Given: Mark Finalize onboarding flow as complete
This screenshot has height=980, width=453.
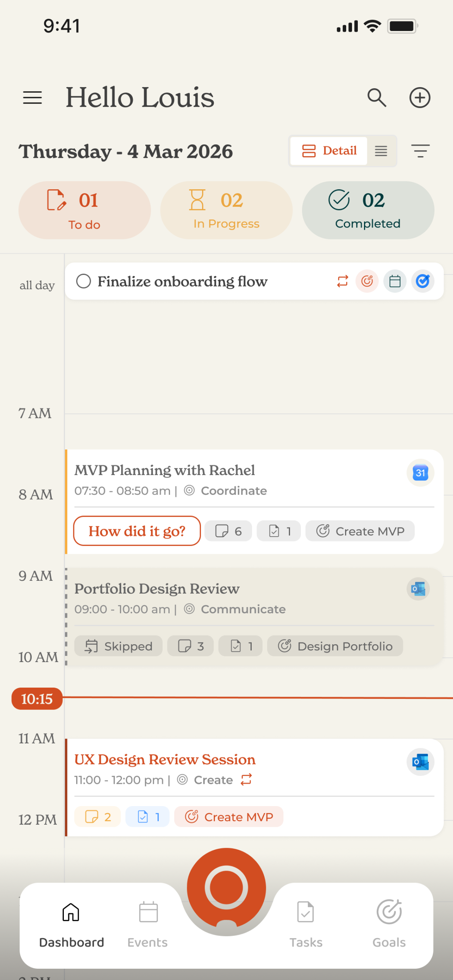Looking at the screenshot, I should [84, 281].
